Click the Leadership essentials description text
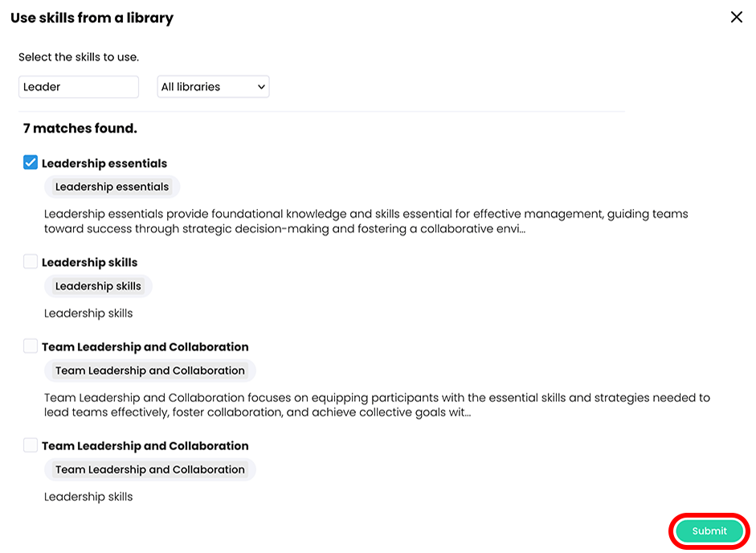This screenshot has width=756, height=553. [366, 221]
